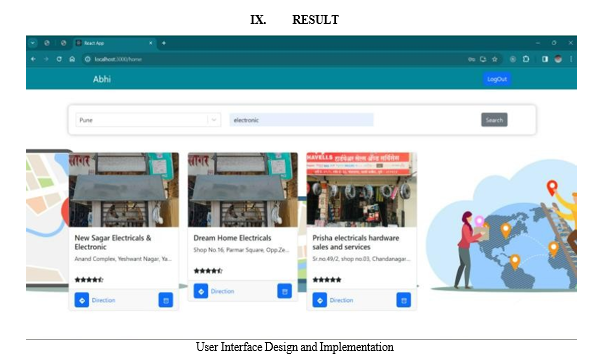This screenshot has width=593, height=360.
Task: Click blue square icon on Dream Home card
Action: click(284, 291)
